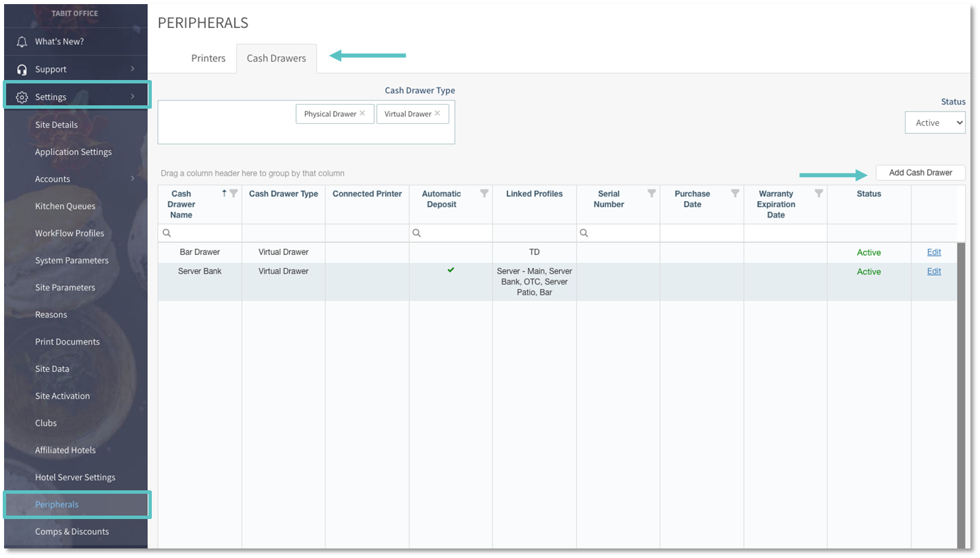Switch to the Printers tab
The height and width of the screenshot is (558, 980).
tap(208, 58)
